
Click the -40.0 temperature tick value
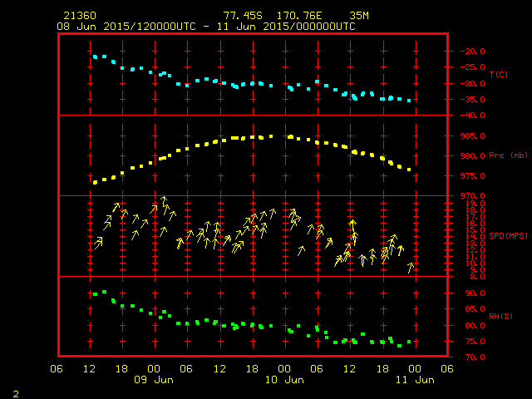tap(466, 115)
